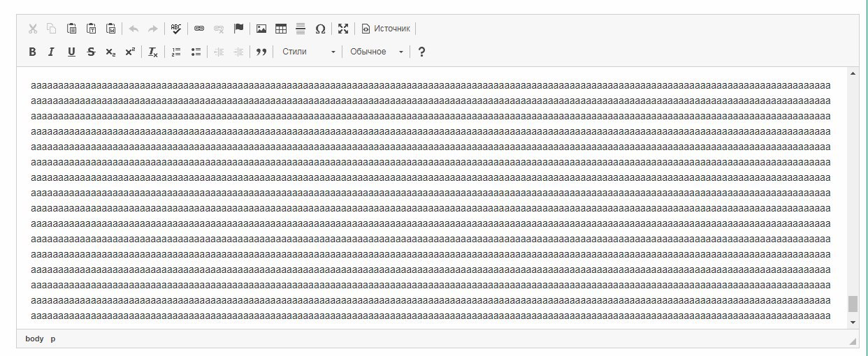Click the Copy icon

52,29
